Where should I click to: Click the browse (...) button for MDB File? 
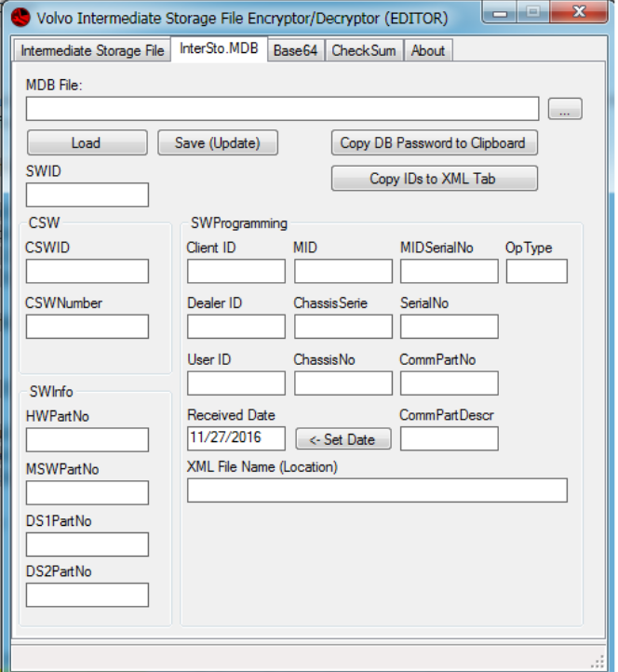point(564,110)
